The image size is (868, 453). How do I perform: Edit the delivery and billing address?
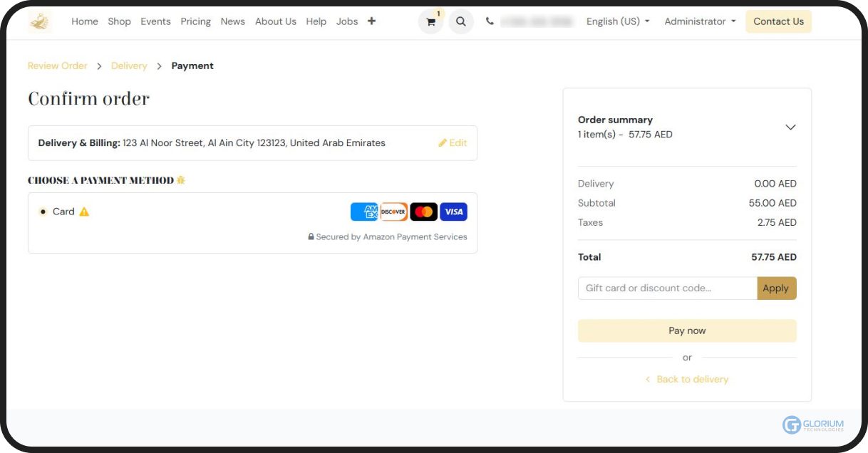453,143
